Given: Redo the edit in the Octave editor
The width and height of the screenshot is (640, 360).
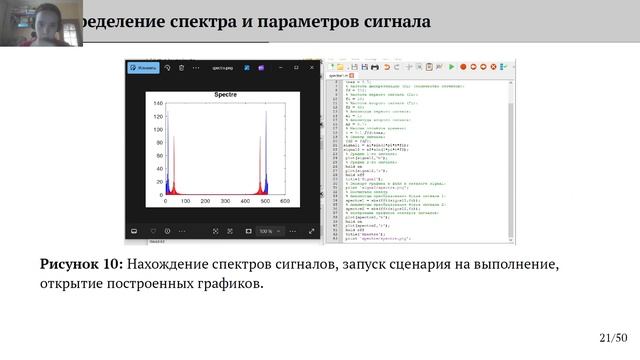Looking at the screenshot, I should point(397,67).
